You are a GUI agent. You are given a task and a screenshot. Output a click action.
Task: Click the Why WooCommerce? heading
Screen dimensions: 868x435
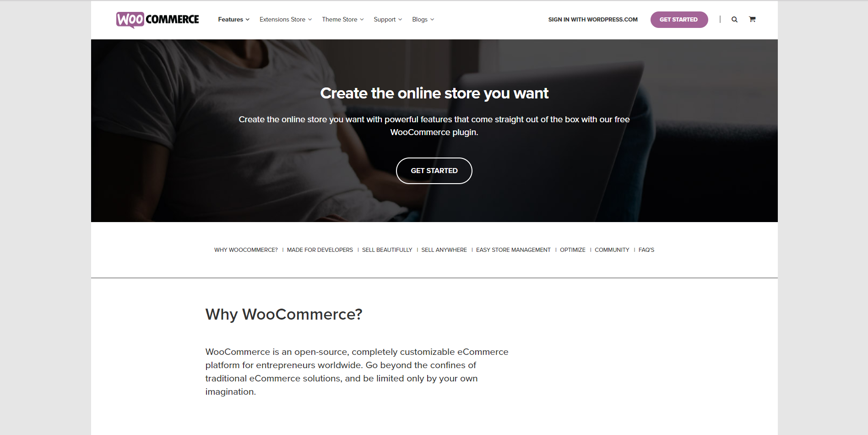point(284,314)
